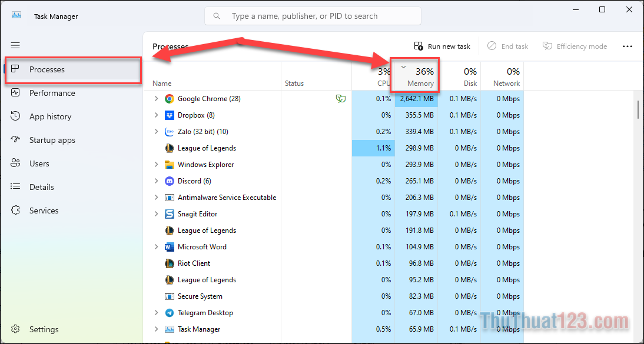Open the three-dots more options menu
Image resolution: width=644 pixels, height=344 pixels.
pos(627,46)
